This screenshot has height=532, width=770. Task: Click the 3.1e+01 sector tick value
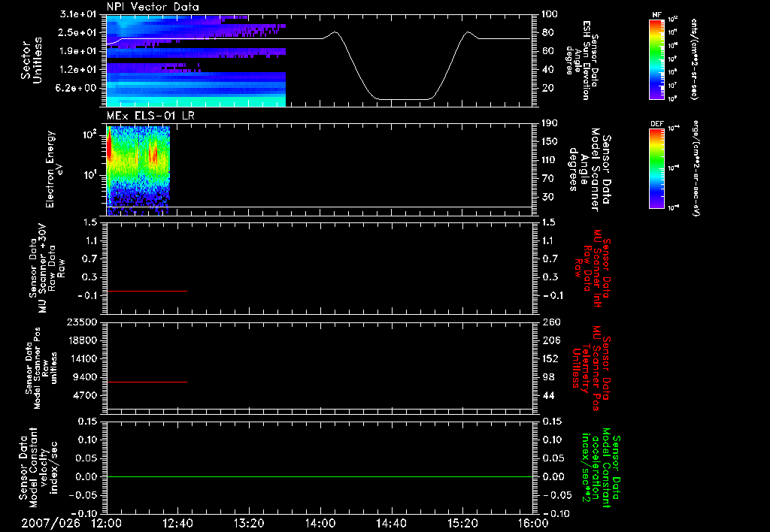tap(78, 14)
